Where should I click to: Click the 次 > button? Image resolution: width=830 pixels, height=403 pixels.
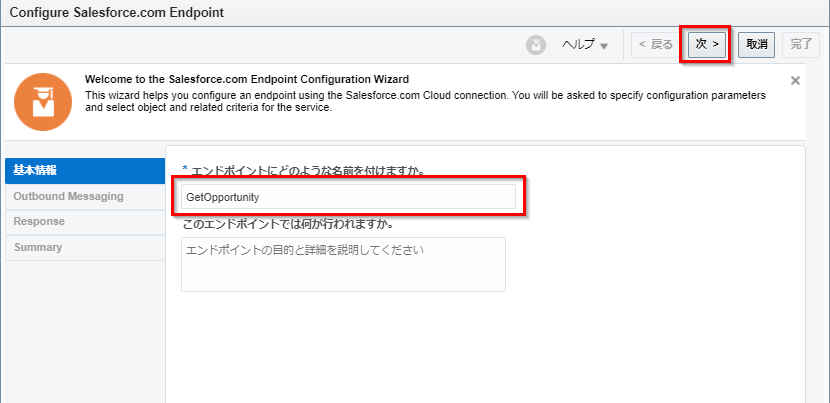click(707, 45)
